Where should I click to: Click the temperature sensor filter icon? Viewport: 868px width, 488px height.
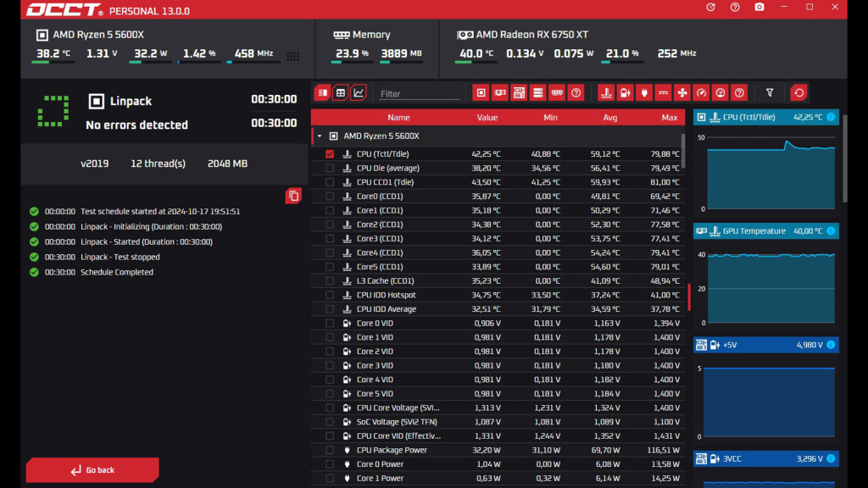point(606,92)
